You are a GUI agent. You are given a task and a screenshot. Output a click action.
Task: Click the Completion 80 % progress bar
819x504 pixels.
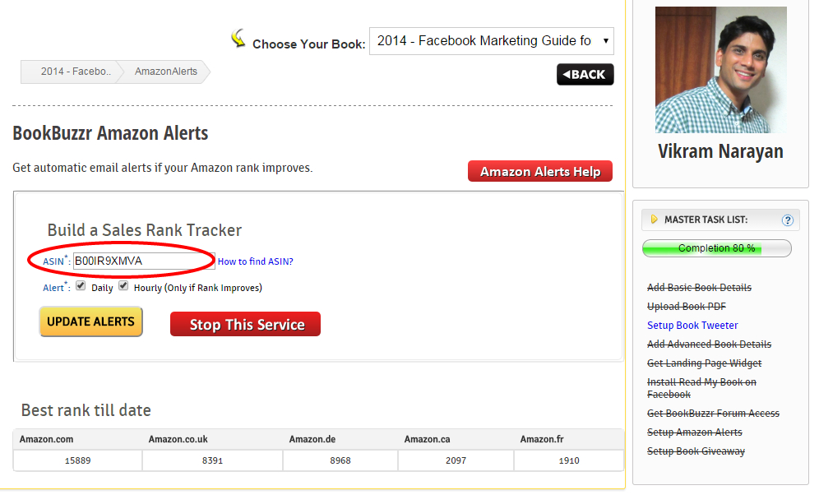coord(717,248)
